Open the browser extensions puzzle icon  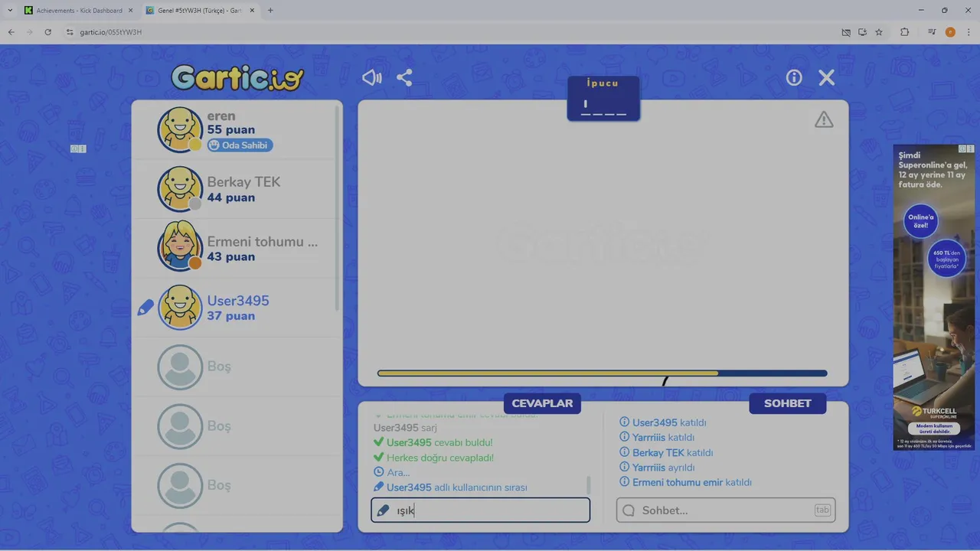click(x=904, y=32)
